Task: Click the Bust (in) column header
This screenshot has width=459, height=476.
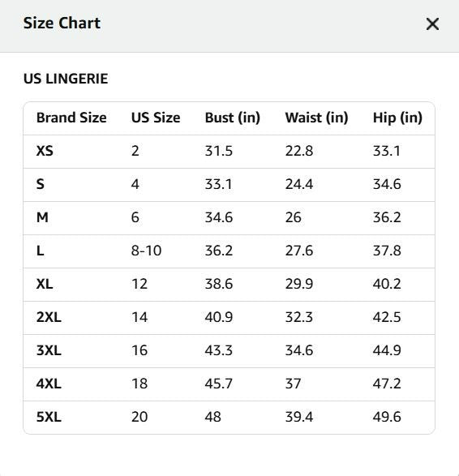Action: 233,118
